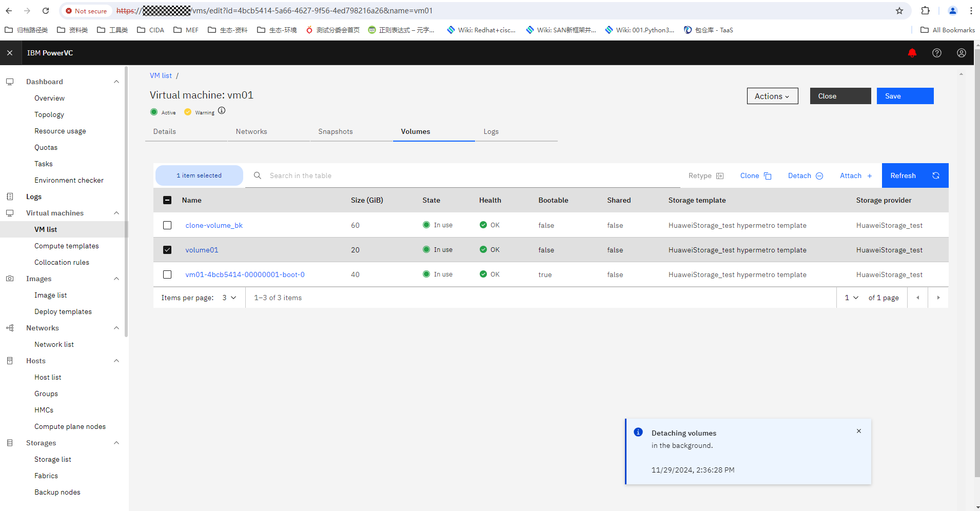Collapse the Networks section
This screenshot has height=511, width=980.
point(116,328)
